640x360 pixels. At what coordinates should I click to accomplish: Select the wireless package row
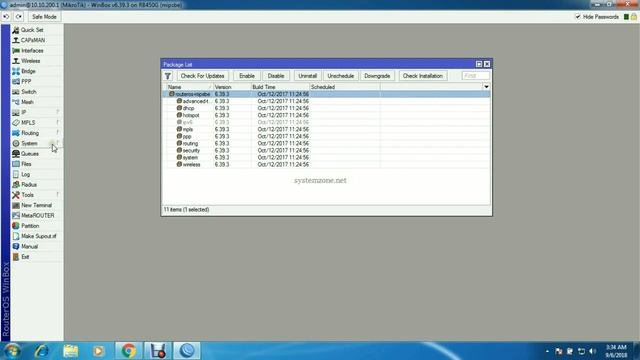[x=327, y=164]
